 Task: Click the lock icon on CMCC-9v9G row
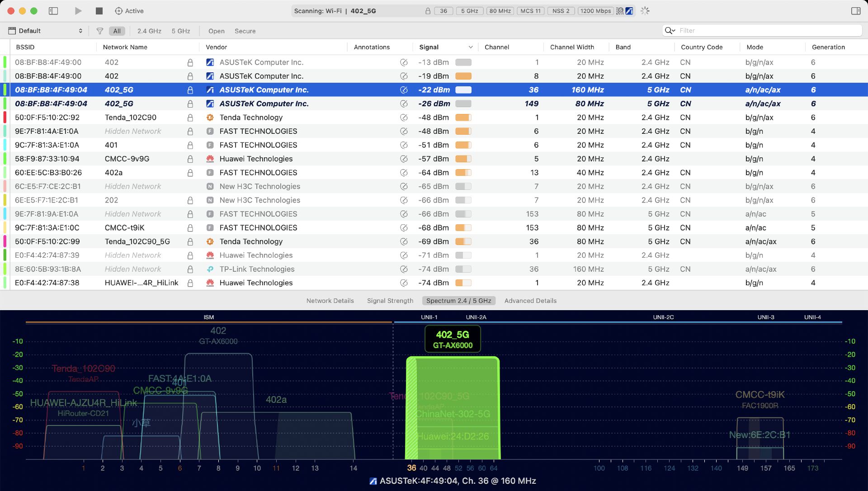click(190, 159)
